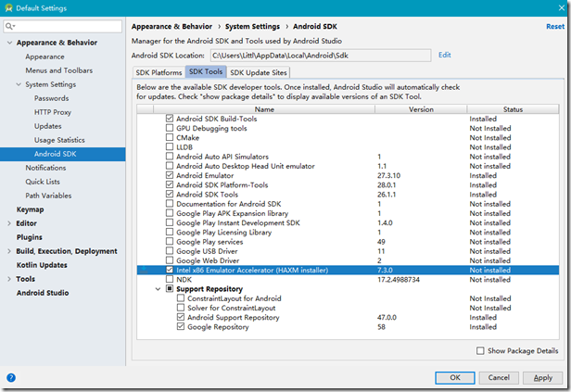Open Path Variables settings
571x392 pixels.
(48, 196)
